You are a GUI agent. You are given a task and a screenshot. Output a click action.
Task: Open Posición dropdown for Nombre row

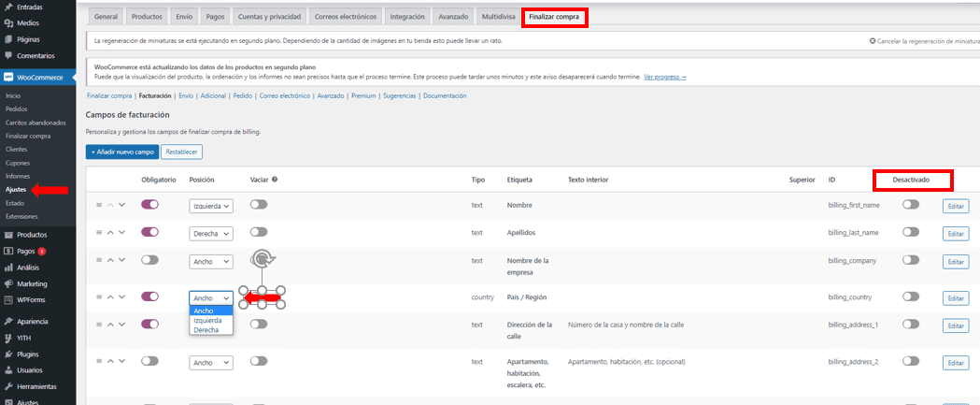[210, 205]
